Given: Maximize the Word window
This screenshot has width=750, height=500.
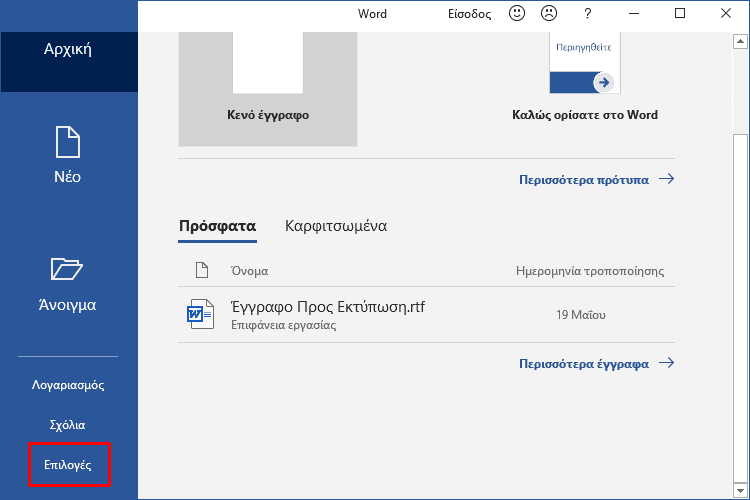Looking at the screenshot, I should click(x=680, y=13).
